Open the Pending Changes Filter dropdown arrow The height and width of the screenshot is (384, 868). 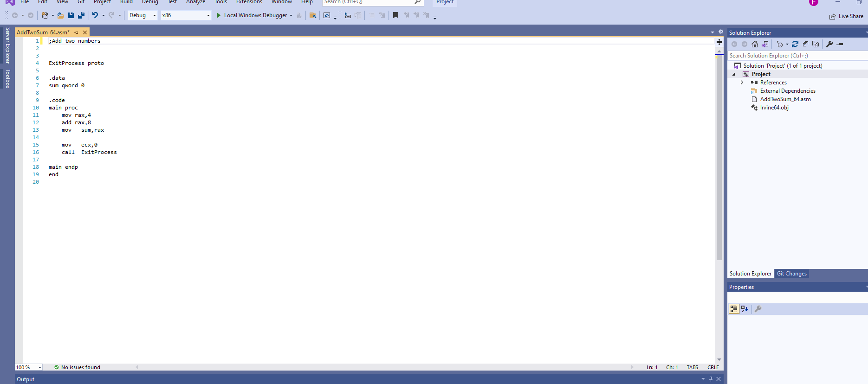pyautogui.click(x=787, y=44)
